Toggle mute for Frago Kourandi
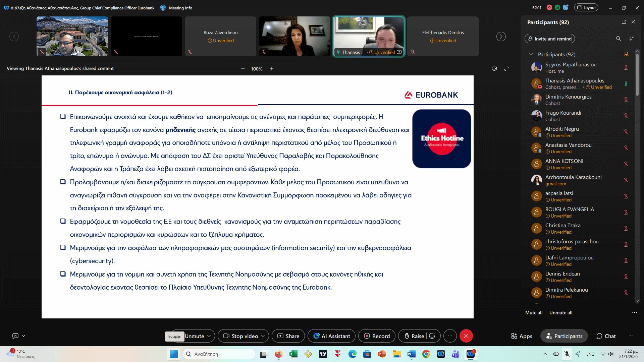This screenshot has height=362, width=644. 626,116
